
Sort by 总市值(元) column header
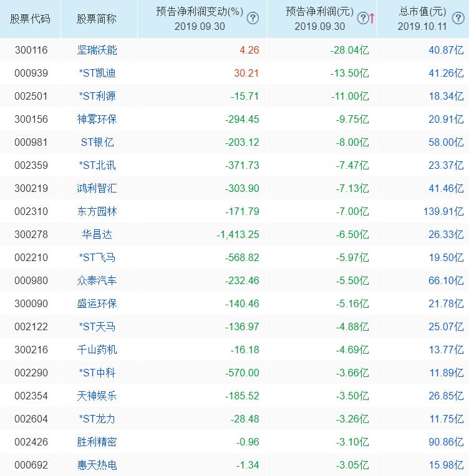[422, 19]
